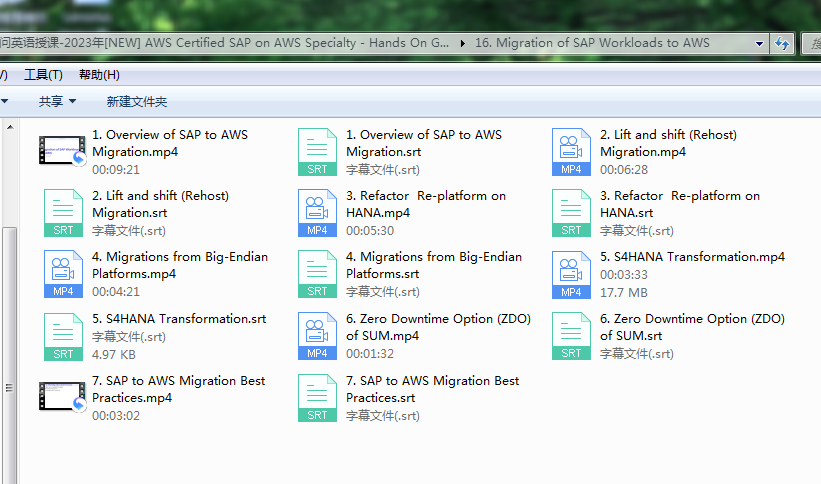Screen dimensions: 821x484
Task: Expand the breadcrumb arrow before '16. Migration of SAP Workloads'
Action: click(462, 43)
